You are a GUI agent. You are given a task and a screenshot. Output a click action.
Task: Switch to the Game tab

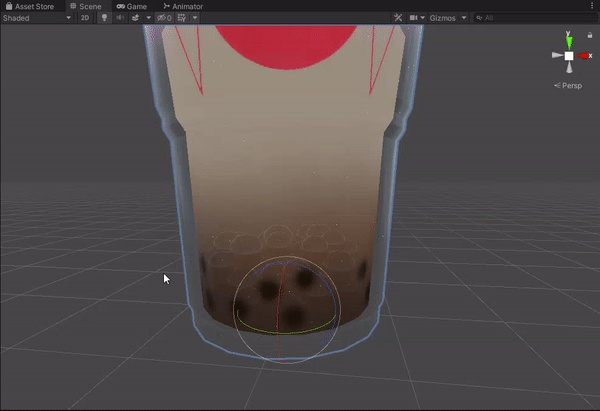point(132,6)
